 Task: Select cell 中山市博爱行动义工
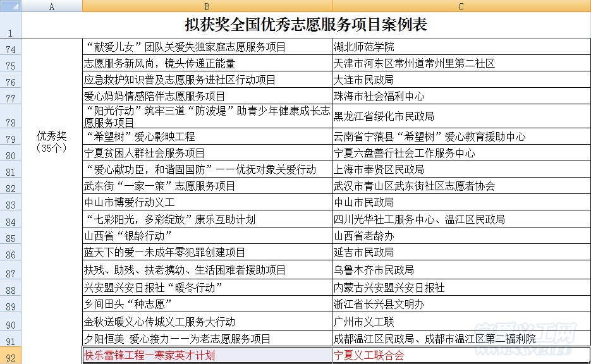tap(207, 202)
